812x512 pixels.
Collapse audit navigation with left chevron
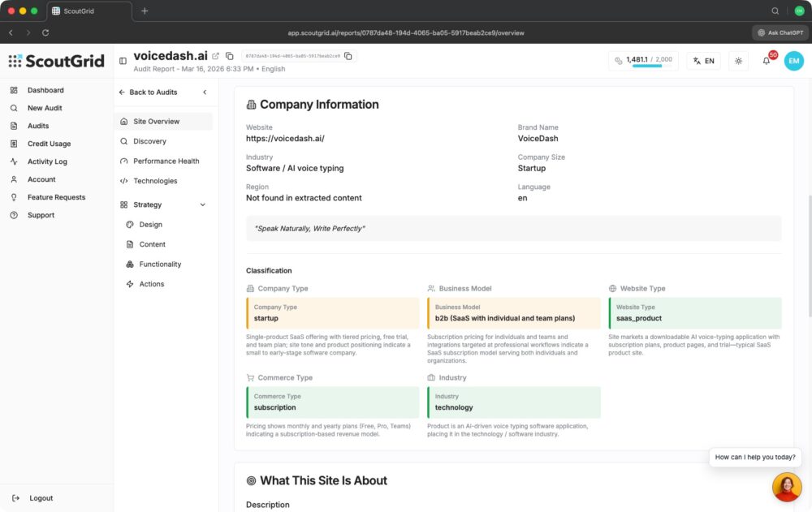[x=205, y=93]
